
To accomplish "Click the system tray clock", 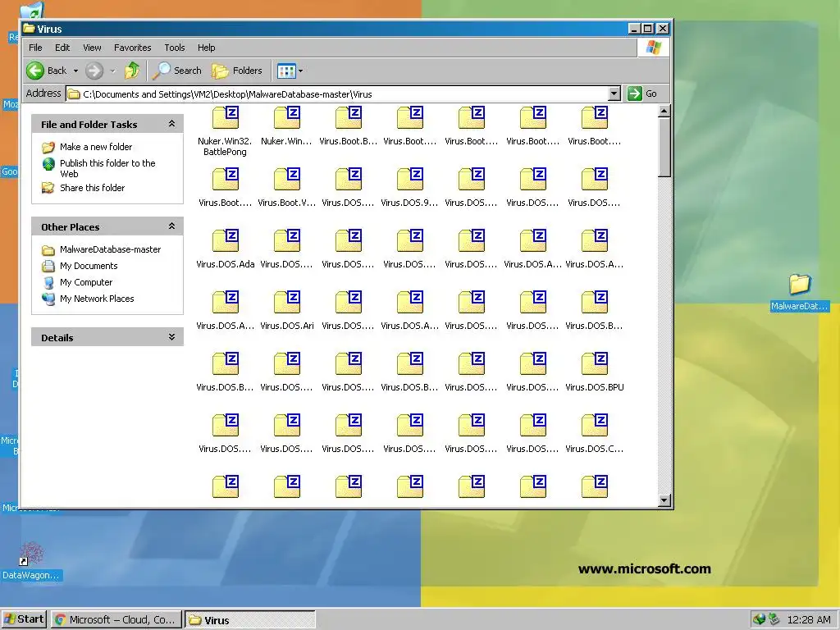I will [x=809, y=620].
